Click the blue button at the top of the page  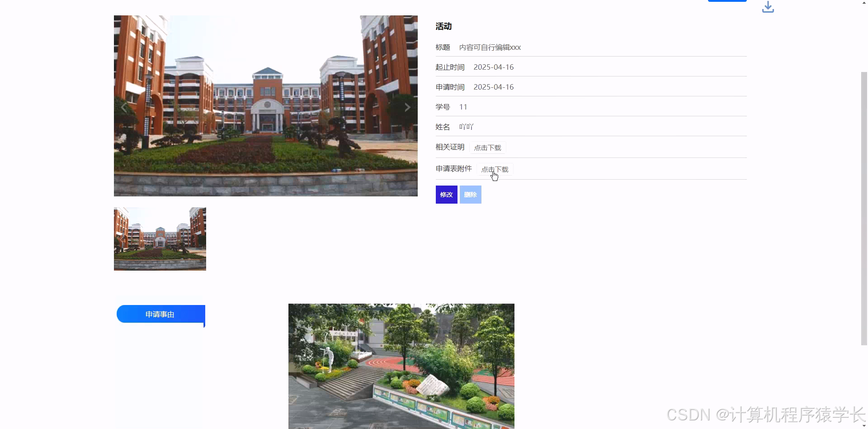point(727,1)
